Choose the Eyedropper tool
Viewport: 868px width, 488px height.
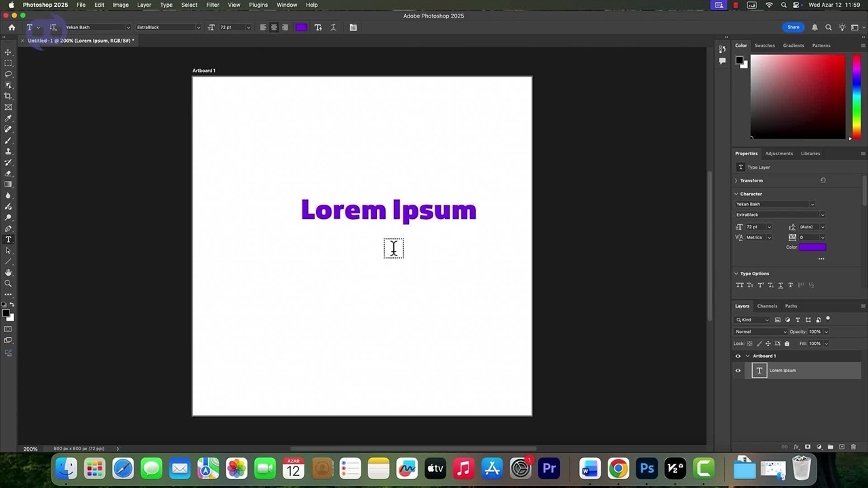pyautogui.click(x=8, y=119)
